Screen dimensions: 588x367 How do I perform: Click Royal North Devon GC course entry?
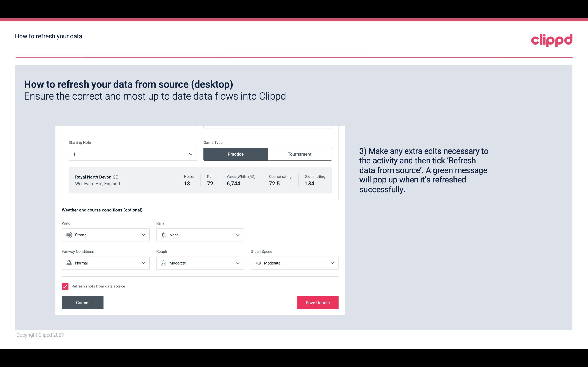[x=200, y=180]
